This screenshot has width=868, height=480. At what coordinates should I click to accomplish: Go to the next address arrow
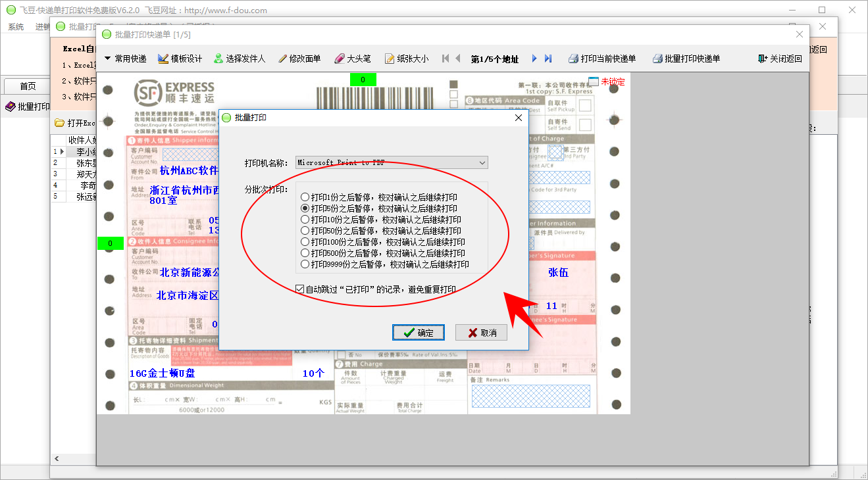tap(534, 59)
